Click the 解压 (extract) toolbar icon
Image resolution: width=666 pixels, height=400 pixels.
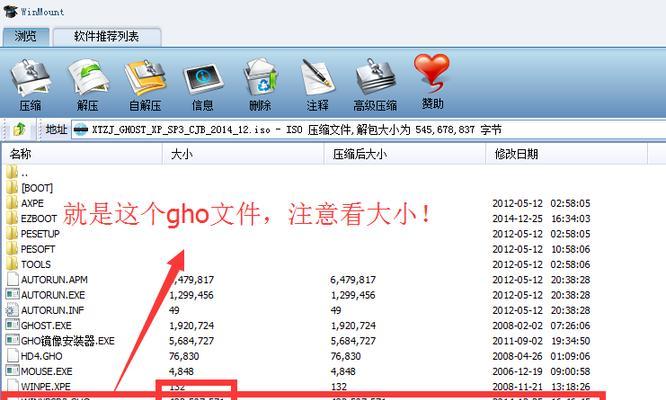[x=88, y=77]
